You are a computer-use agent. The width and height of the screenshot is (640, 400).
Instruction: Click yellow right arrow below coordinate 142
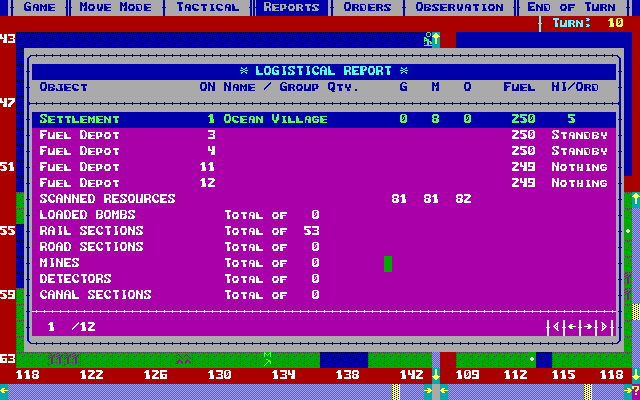point(428,391)
